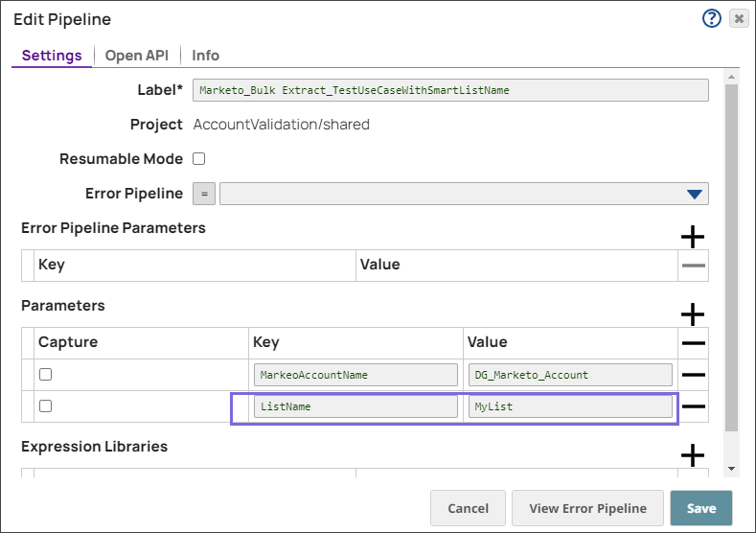Edit the Label input field
The width and height of the screenshot is (756, 533).
coord(450,90)
